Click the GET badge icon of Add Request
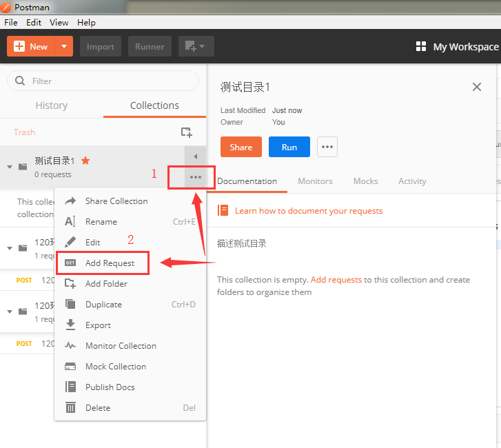The width and height of the screenshot is (501, 448). point(70,263)
